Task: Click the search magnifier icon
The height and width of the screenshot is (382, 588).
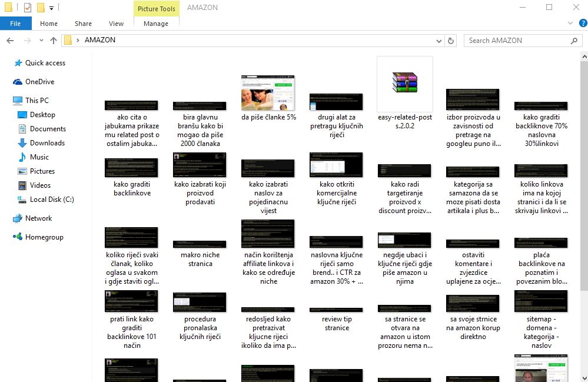Action: coord(574,41)
